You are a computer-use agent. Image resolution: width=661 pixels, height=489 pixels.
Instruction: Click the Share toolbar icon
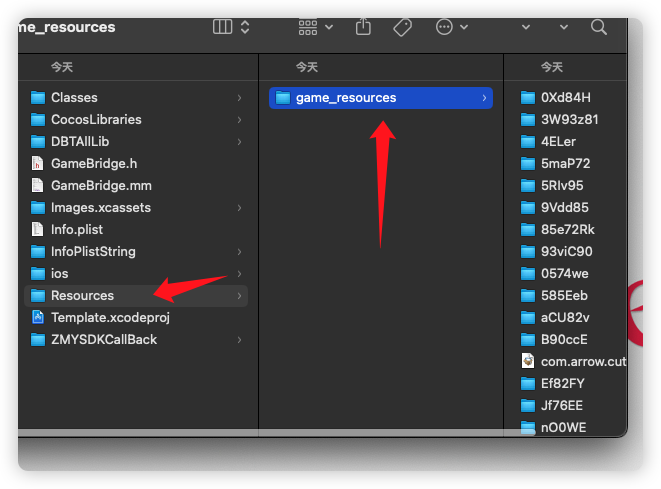363,27
